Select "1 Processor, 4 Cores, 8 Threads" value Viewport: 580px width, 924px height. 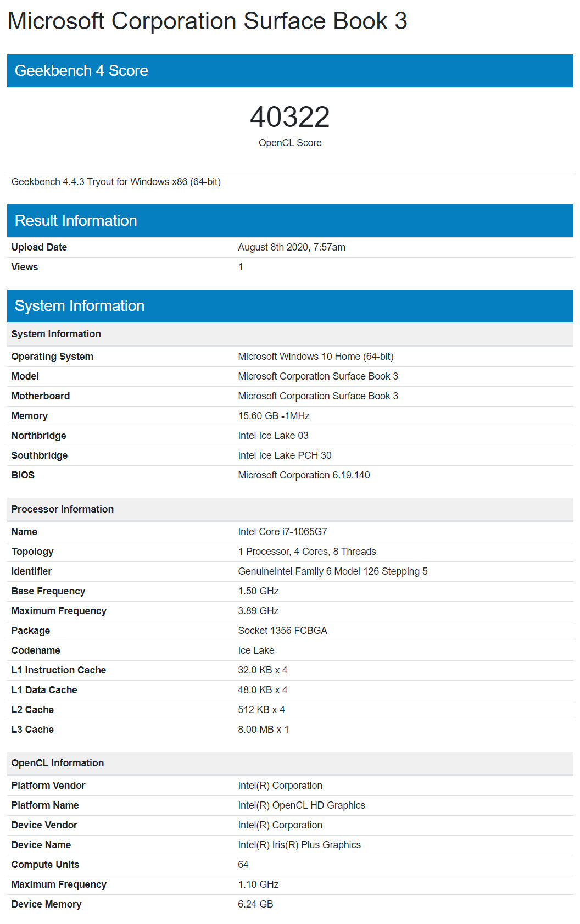click(307, 552)
